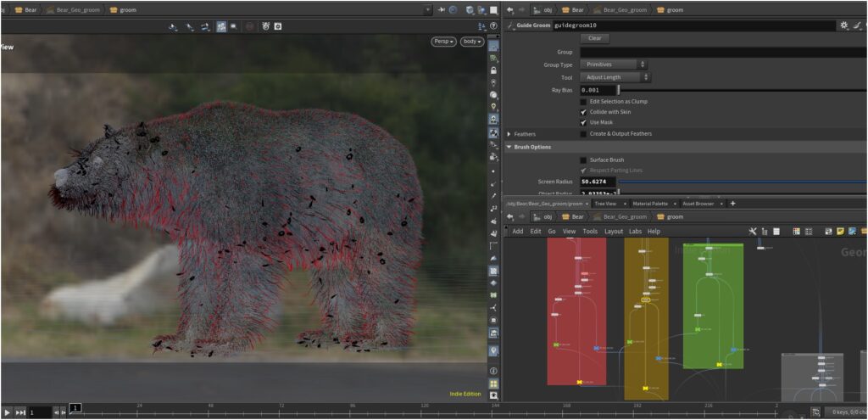
Task: Switch to the Material Palette tab
Action: [x=650, y=204]
